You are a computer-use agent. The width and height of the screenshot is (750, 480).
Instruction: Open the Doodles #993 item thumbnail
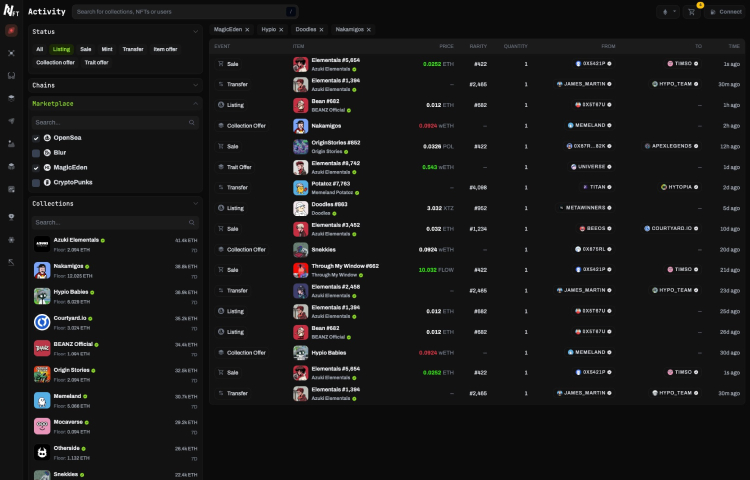[300, 208]
